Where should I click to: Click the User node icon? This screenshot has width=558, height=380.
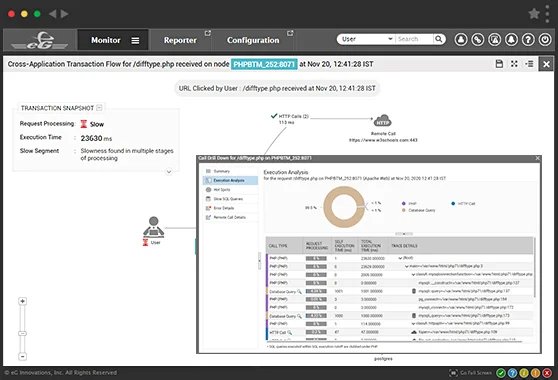pyautogui.click(x=153, y=227)
